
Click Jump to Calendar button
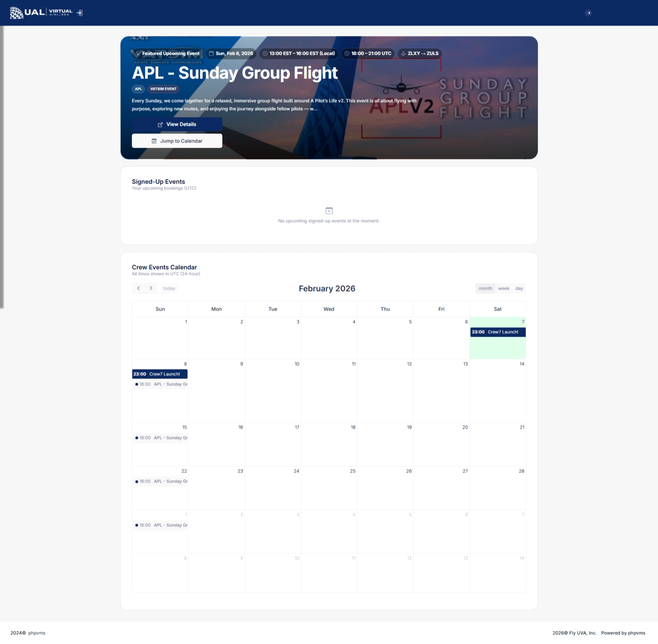click(177, 141)
